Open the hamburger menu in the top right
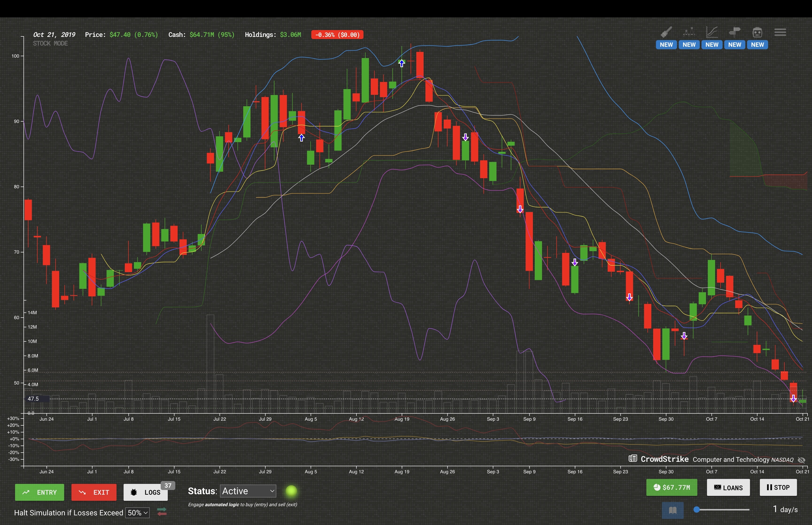The width and height of the screenshot is (812, 525). [x=780, y=32]
